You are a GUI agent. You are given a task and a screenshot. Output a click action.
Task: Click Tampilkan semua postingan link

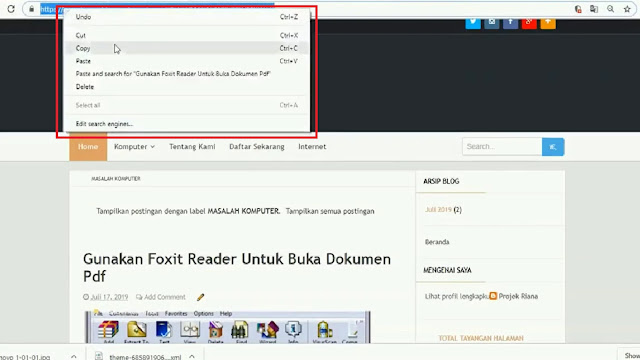point(330,211)
